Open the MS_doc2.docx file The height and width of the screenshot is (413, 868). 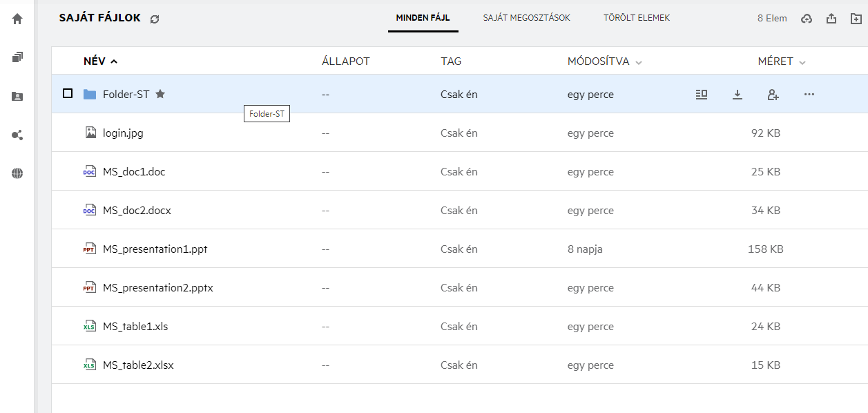pos(137,211)
